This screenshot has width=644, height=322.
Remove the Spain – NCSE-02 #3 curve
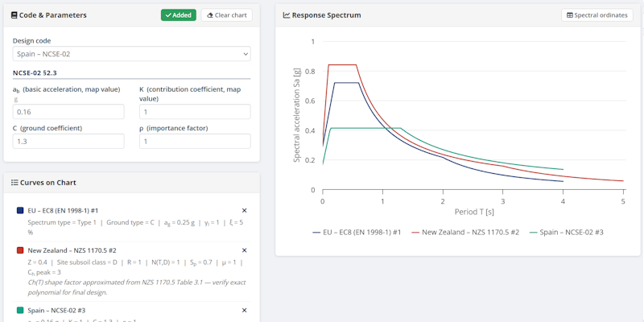(x=245, y=310)
